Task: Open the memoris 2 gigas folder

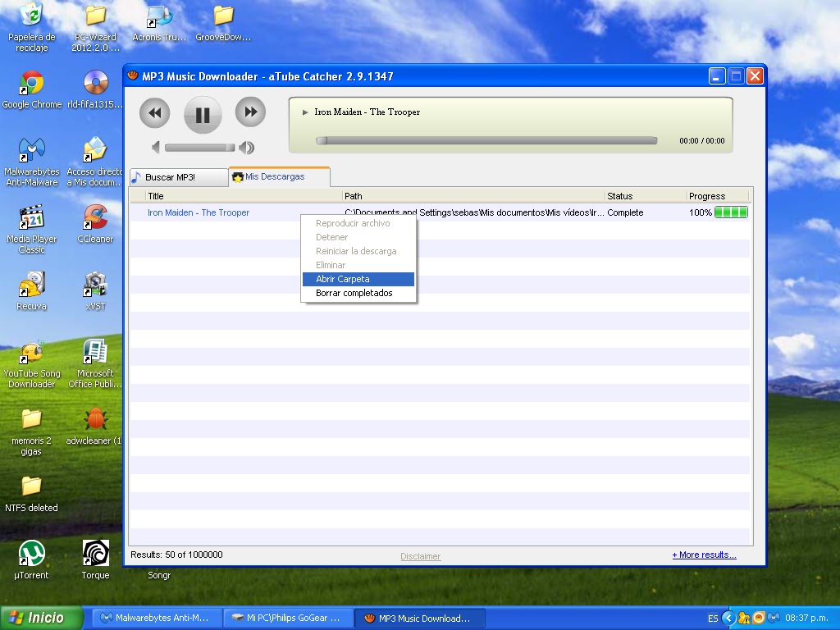Action: click(32, 431)
